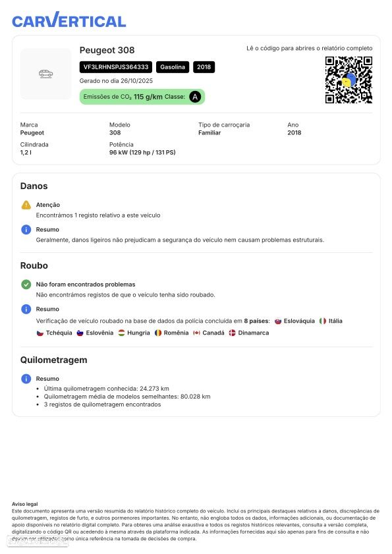Click the blue info icon under Quilometragem
The height and width of the screenshot is (554, 392).
coord(26,379)
